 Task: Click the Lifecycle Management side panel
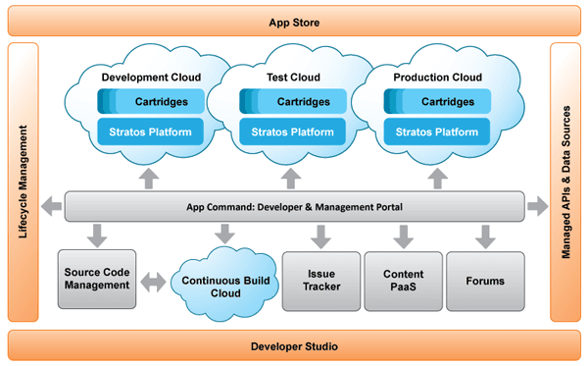pyautogui.click(x=23, y=183)
